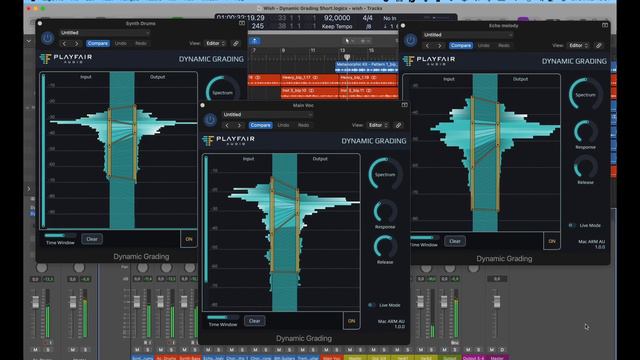Toggle ON button in Synth Drums plugin
The height and width of the screenshot is (360, 640).
[x=189, y=239]
